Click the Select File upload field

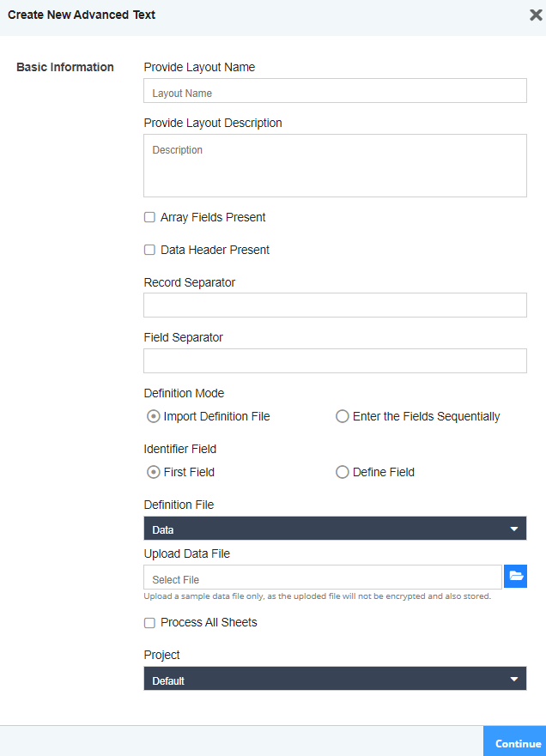coord(323,578)
